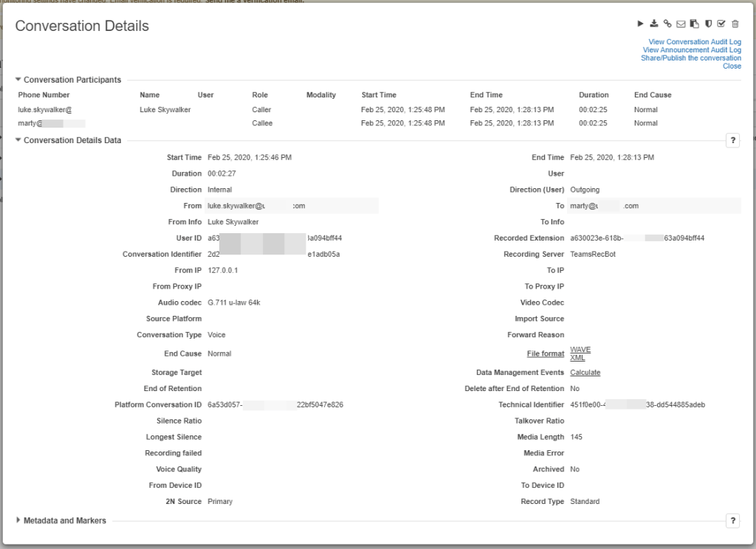Open the XML file format link
The image size is (756, 549).
coord(577,358)
